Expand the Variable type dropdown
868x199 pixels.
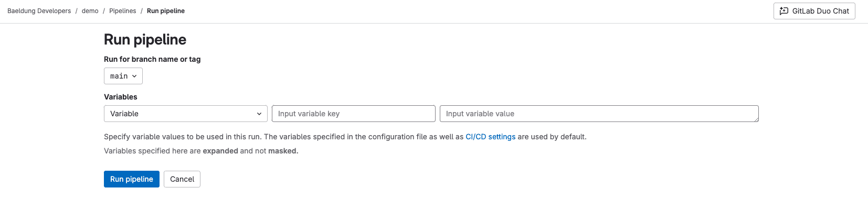(186, 114)
